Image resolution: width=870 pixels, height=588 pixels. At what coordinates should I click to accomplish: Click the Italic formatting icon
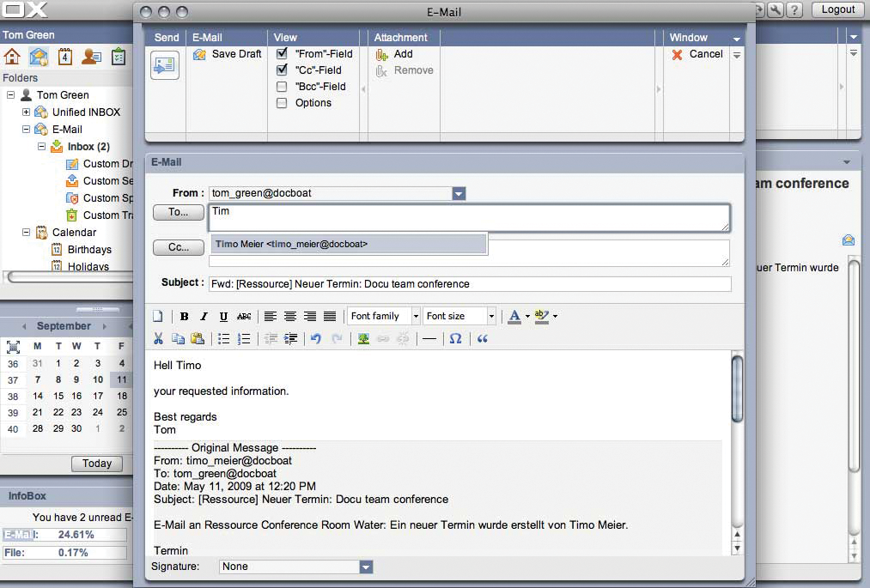click(x=204, y=317)
